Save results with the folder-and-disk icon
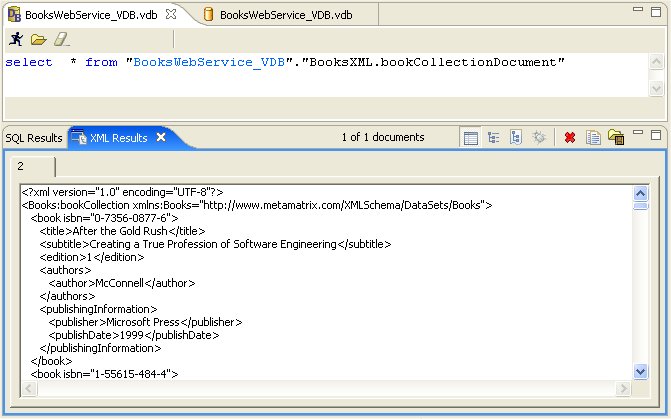This screenshot has width=671, height=419. click(x=616, y=138)
